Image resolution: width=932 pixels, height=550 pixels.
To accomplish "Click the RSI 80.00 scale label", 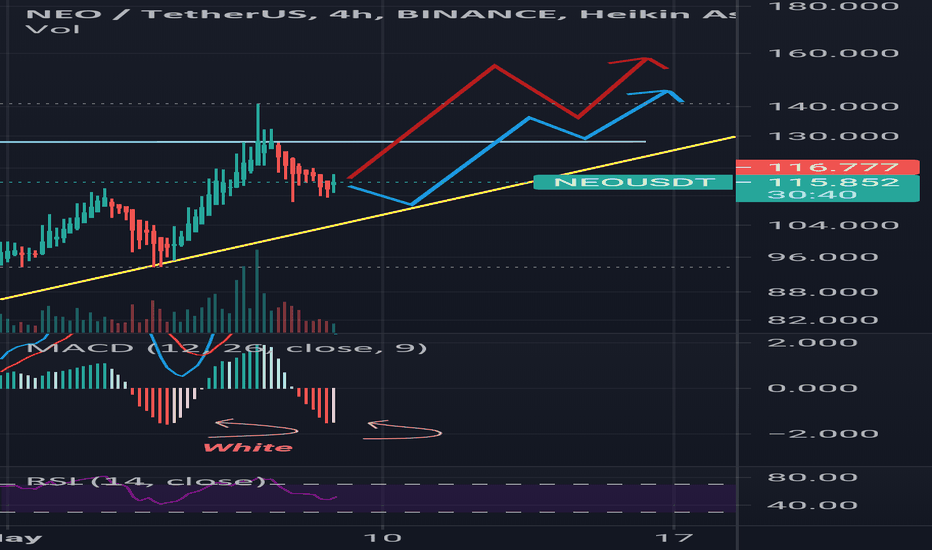I will 812,477.
